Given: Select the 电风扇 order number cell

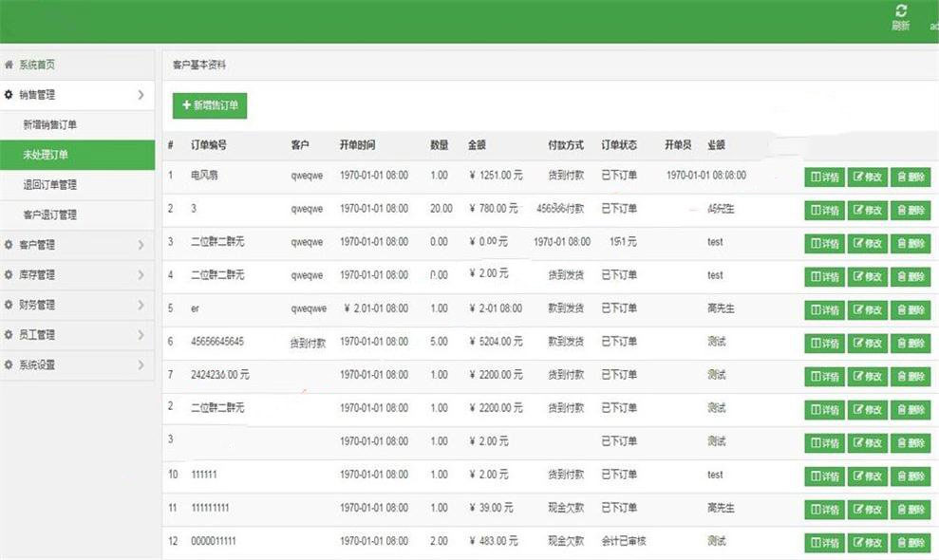Looking at the screenshot, I should [205, 176].
